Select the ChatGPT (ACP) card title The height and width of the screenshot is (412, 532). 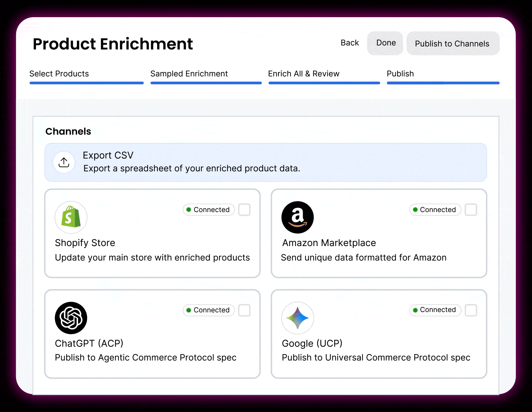click(89, 343)
